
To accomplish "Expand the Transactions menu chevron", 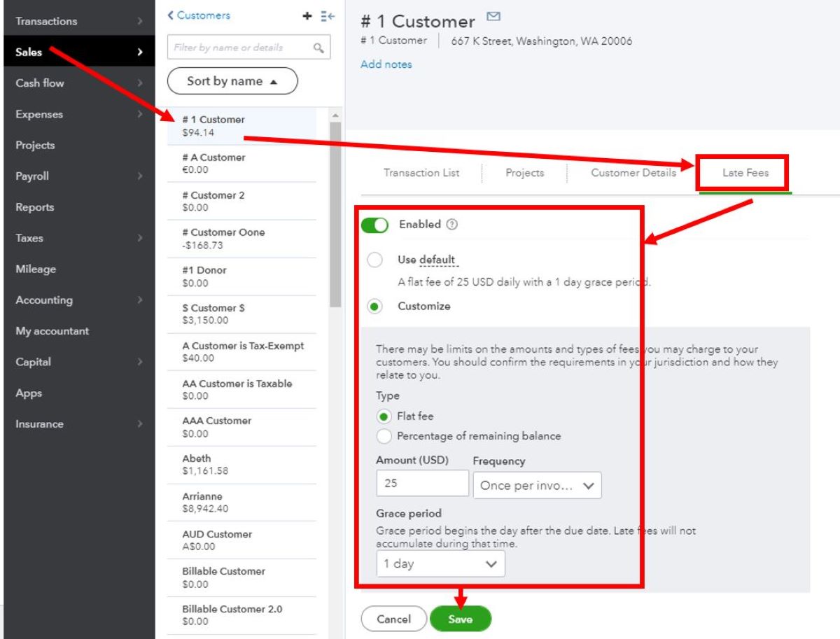I will click(x=140, y=21).
